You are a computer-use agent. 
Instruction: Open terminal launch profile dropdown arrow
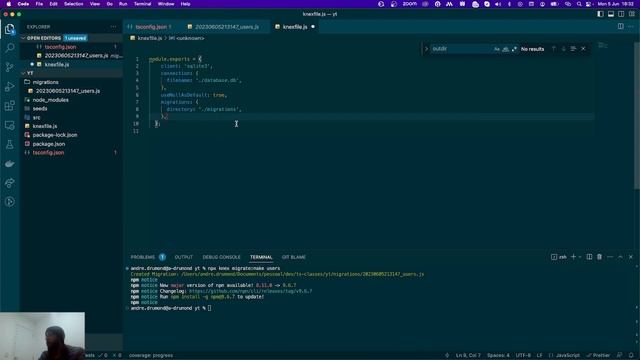point(580,257)
